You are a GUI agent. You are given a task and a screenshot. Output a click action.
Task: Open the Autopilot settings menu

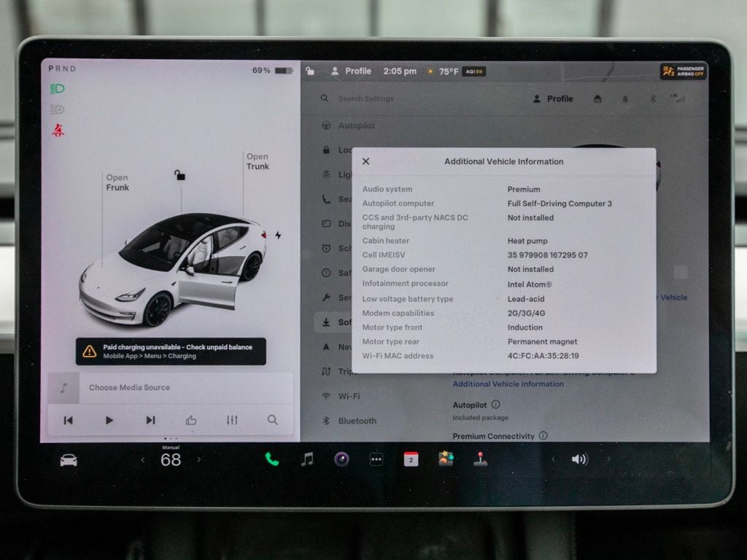pyautogui.click(x=349, y=125)
